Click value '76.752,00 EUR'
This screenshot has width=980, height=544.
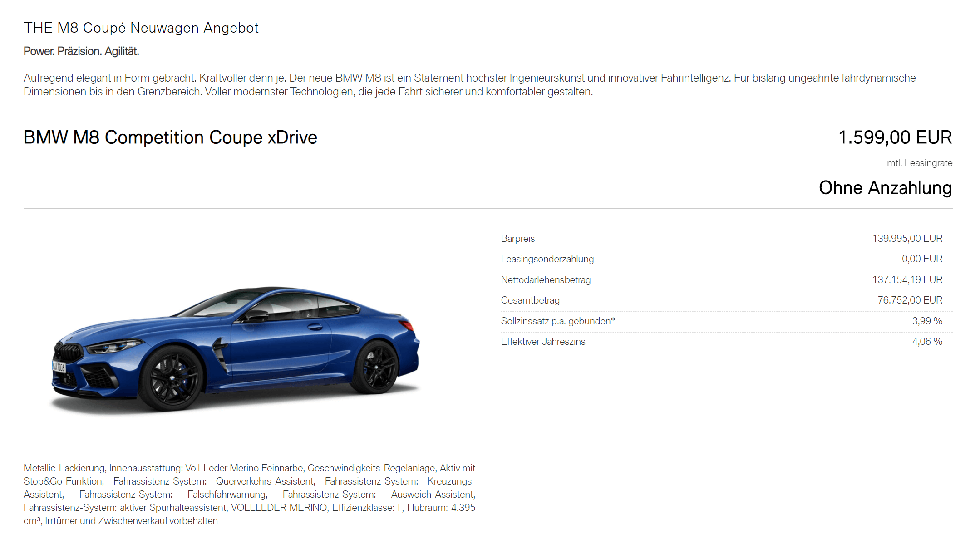coord(910,300)
